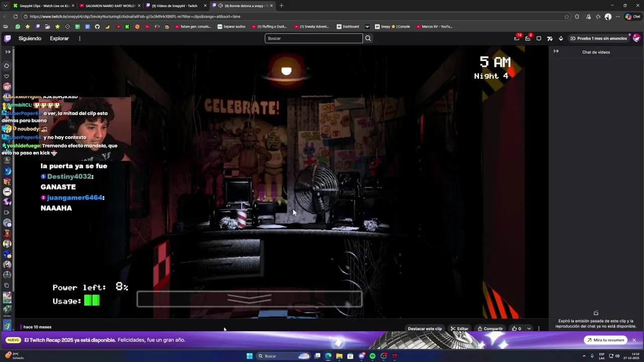644x362 pixels.
Task: Open the Twitch inbox icon with 9 badge
Action: pyautogui.click(x=528, y=38)
